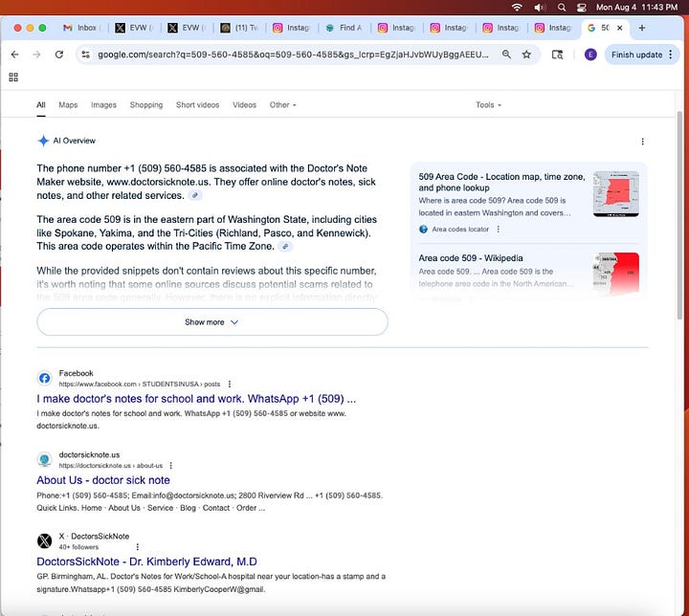Click the doctorsicknote.us favicon
Screen dimensions: 689x616
44,459
